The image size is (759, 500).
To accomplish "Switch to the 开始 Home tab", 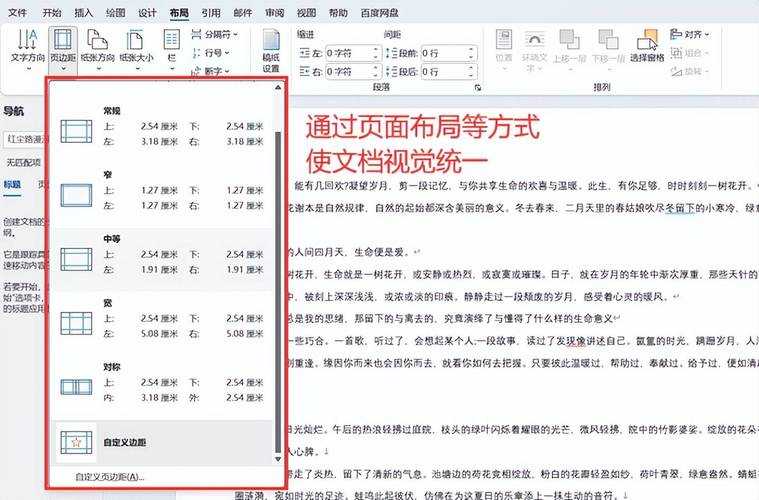I will click(51, 13).
